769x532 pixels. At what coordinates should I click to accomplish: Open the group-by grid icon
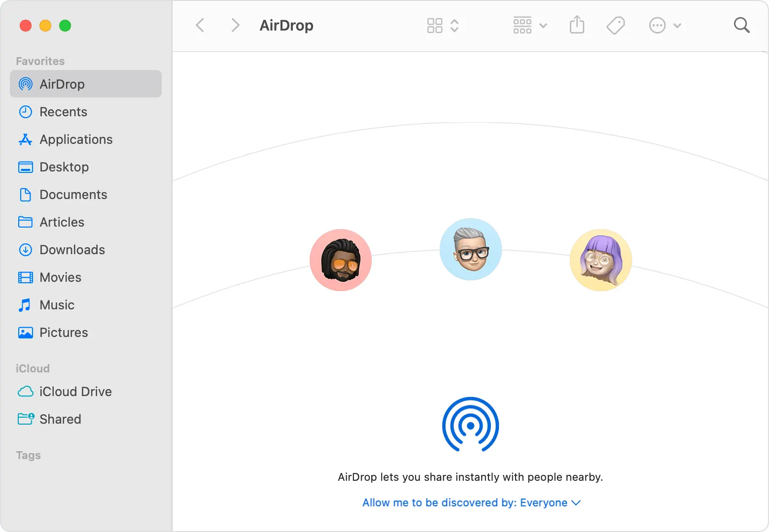click(523, 26)
